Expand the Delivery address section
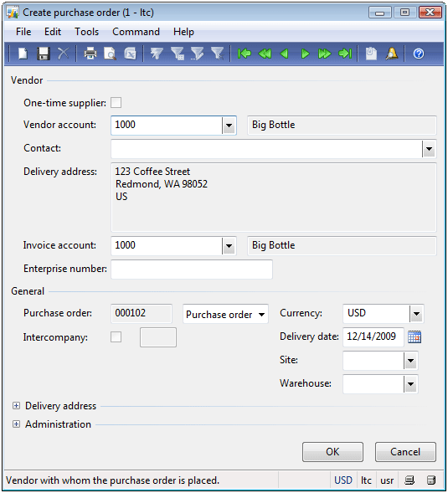 pyautogui.click(x=16, y=406)
